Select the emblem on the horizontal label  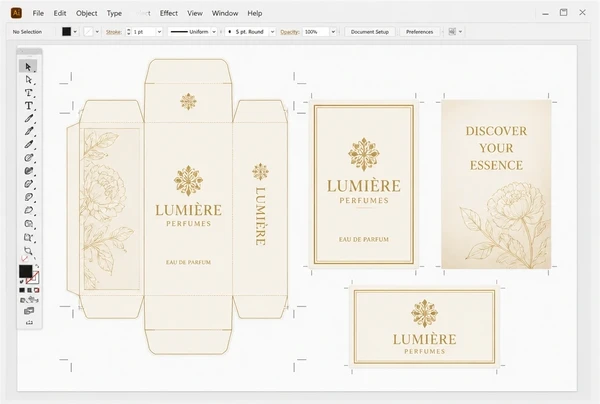click(424, 313)
